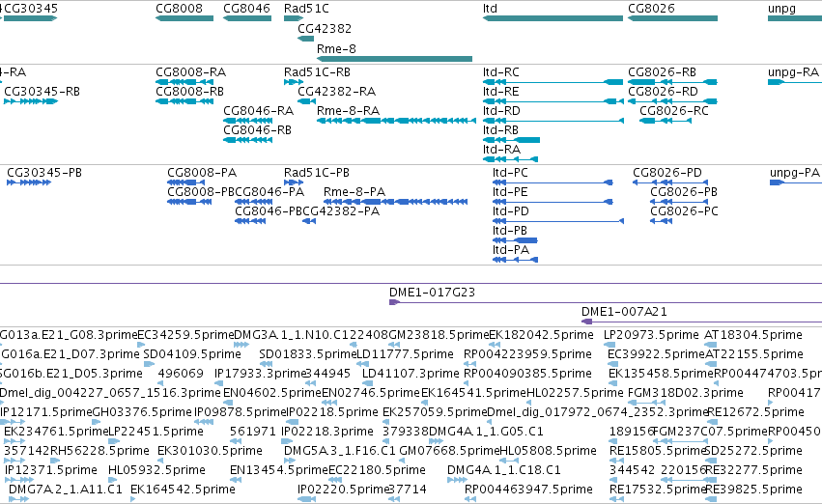Select the 'CG8026-PD' protein label
Image resolution: width=822 pixels, height=504 pixels.
(667, 173)
